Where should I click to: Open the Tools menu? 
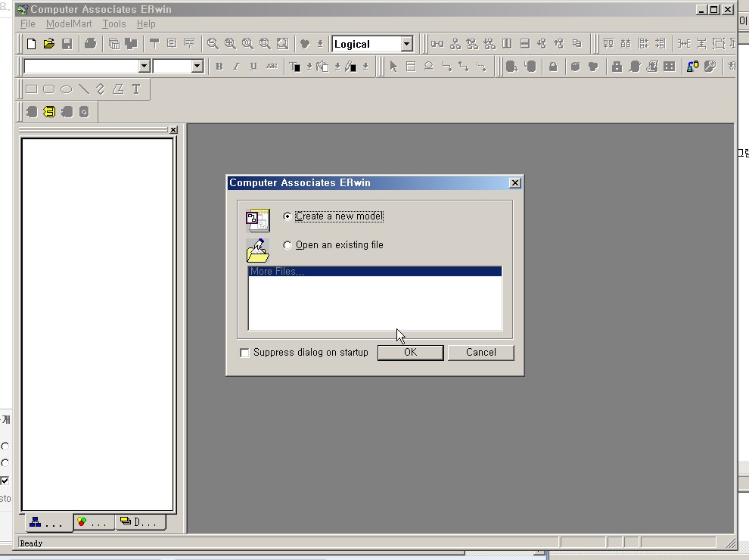(x=114, y=24)
